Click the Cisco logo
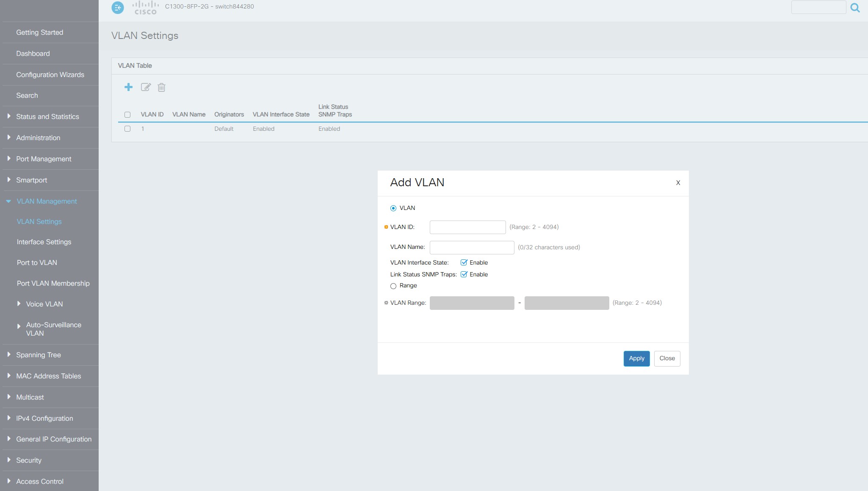This screenshot has height=491, width=868. click(145, 8)
